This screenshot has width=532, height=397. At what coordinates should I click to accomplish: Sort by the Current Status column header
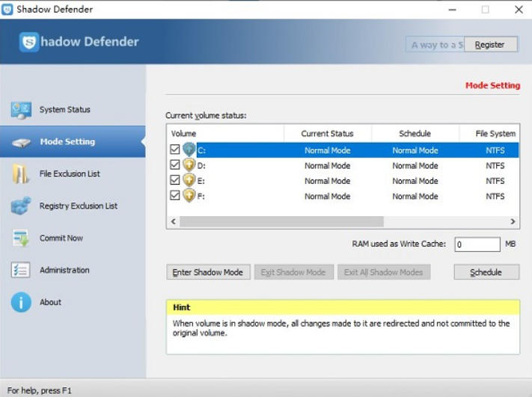tap(327, 134)
